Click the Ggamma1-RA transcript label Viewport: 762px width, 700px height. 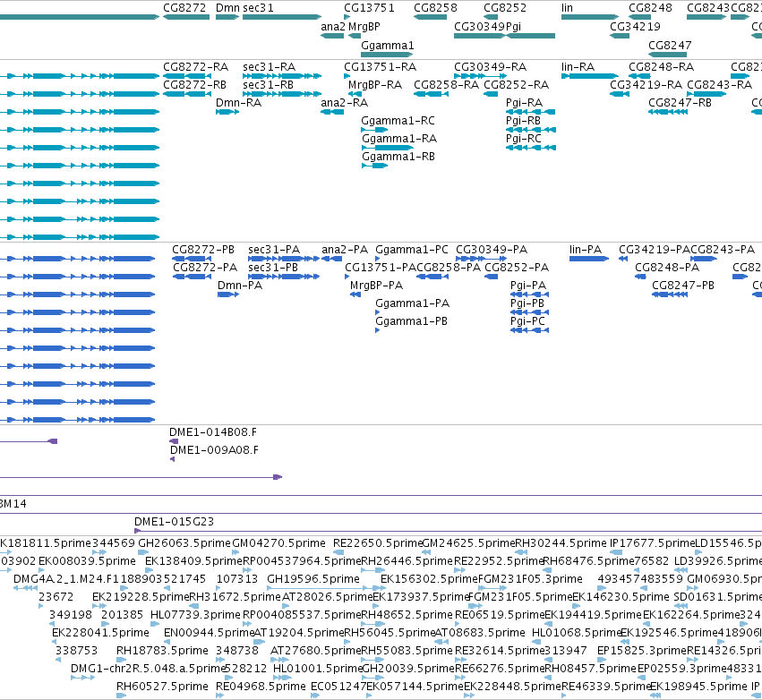click(399, 139)
